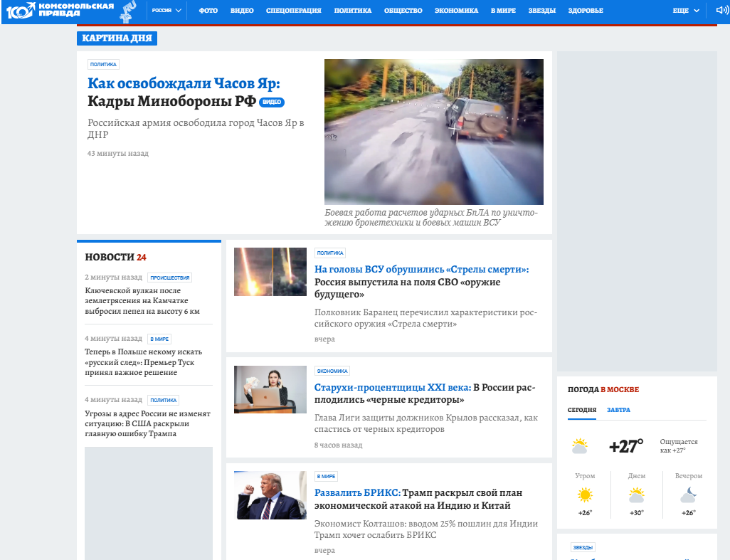Image resolution: width=730 pixels, height=560 pixels.
Task: Click the evening (Вечером) moon icon
Action: pos(688,495)
